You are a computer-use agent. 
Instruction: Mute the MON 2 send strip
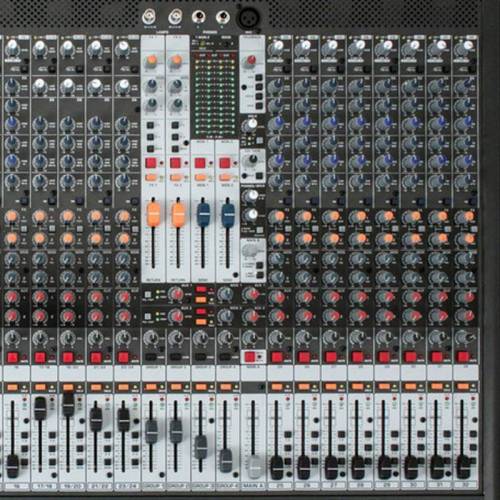225,163
